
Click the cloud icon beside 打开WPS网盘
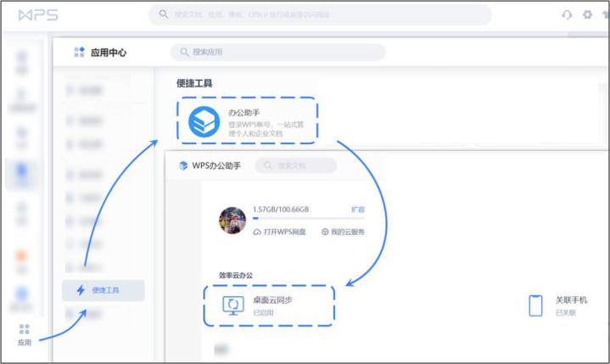pos(257,232)
